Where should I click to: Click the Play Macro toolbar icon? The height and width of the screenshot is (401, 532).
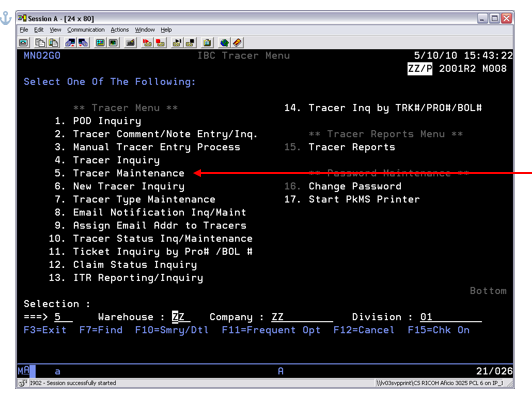pos(177,42)
